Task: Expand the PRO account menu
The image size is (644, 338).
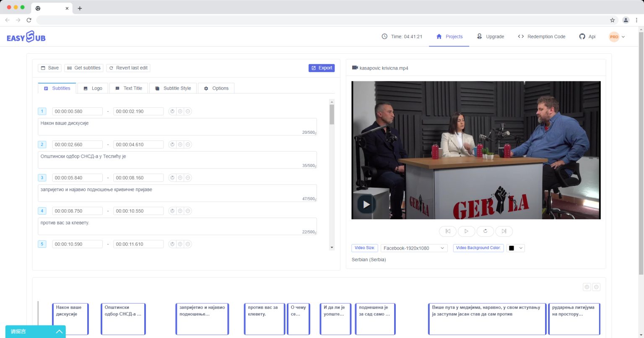Action: click(617, 36)
